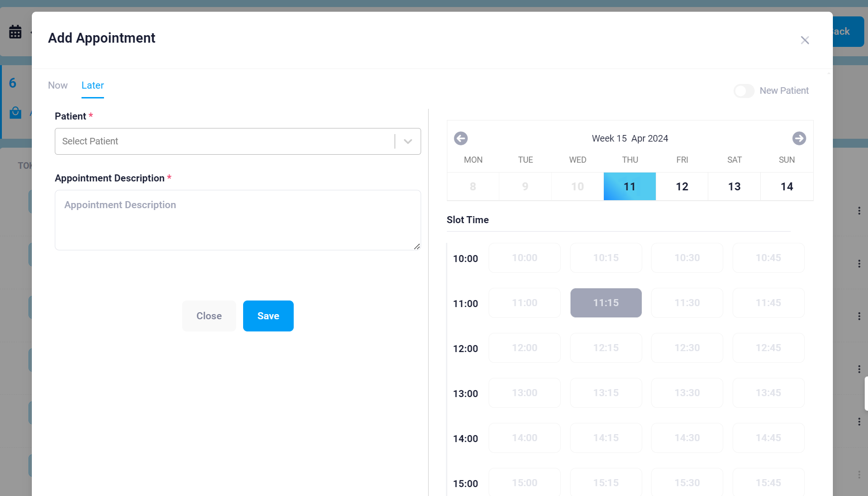868x496 pixels.
Task: Choose the 10:30 time slot
Action: point(687,258)
